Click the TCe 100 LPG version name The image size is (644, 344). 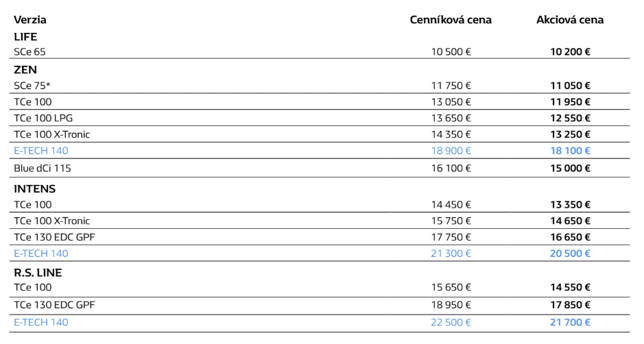(x=43, y=118)
